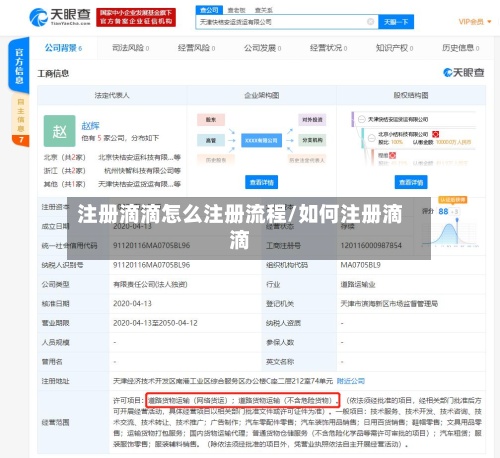Click the 对外投资 node in enterprise chart
The width and height of the screenshot is (500, 458).
pos(312,119)
